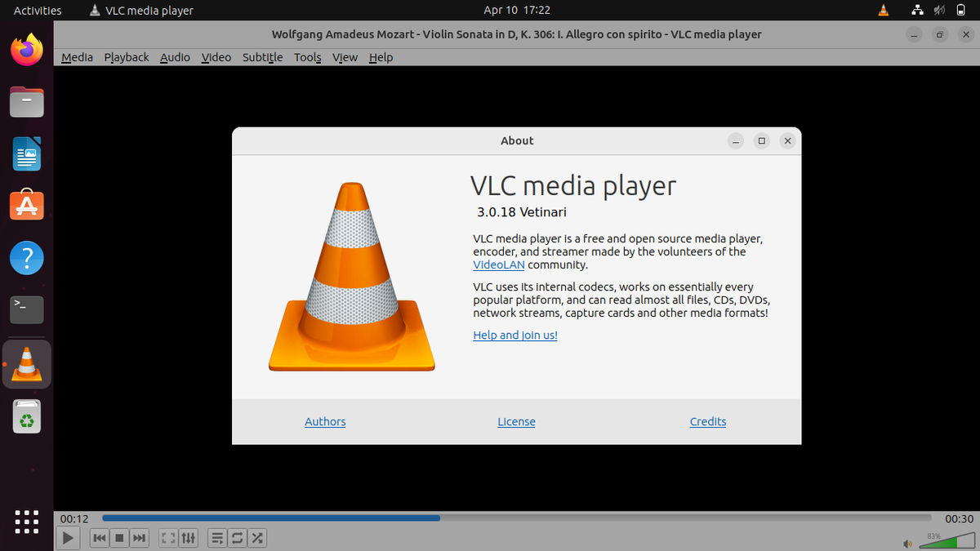Open the extended settings equalizer icon
This screenshot has width=980, height=551.
point(187,537)
